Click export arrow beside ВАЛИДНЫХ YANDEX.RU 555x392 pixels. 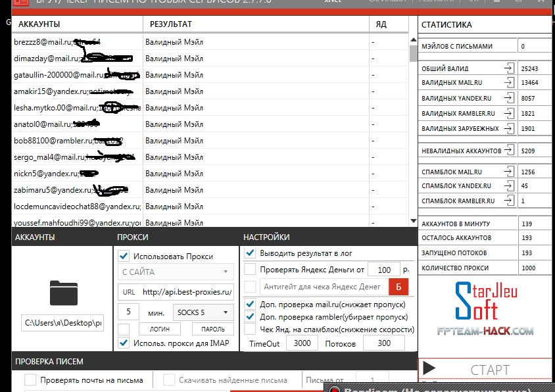tap(508, 98)
